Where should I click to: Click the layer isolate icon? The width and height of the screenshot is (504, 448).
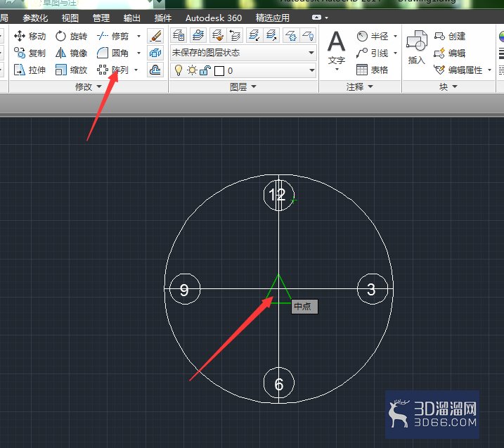[x=254, y=35]
